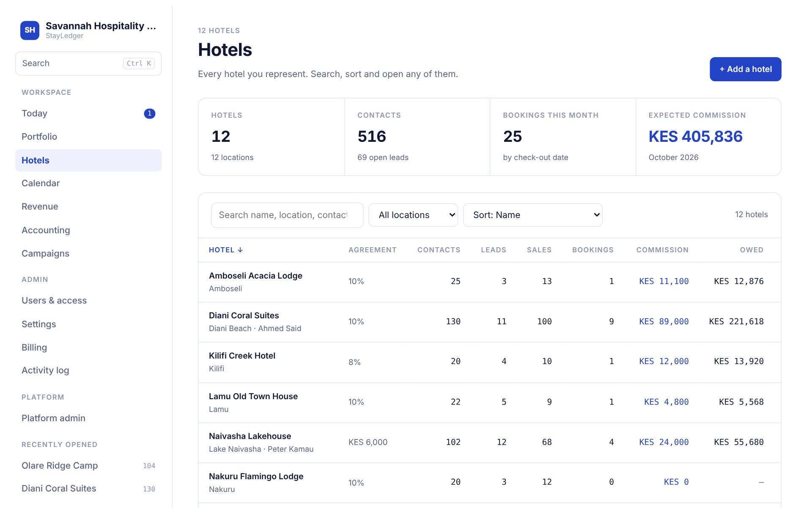The height and width of the screenshot is (508, 812).
Task: Open Diani Coral Suites in the table
Action: 489,322
